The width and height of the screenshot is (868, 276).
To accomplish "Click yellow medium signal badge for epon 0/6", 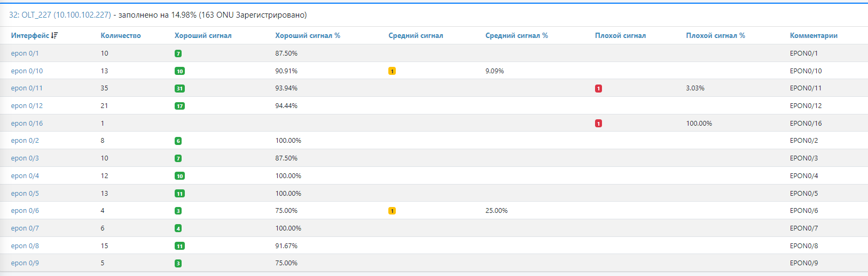I will pos(392,211).
